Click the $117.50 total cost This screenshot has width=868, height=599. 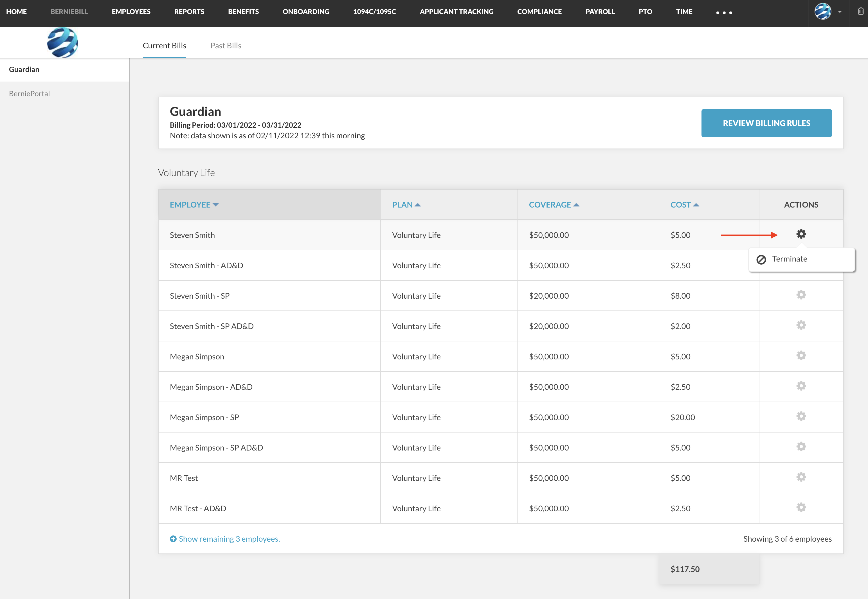[685, 569]
